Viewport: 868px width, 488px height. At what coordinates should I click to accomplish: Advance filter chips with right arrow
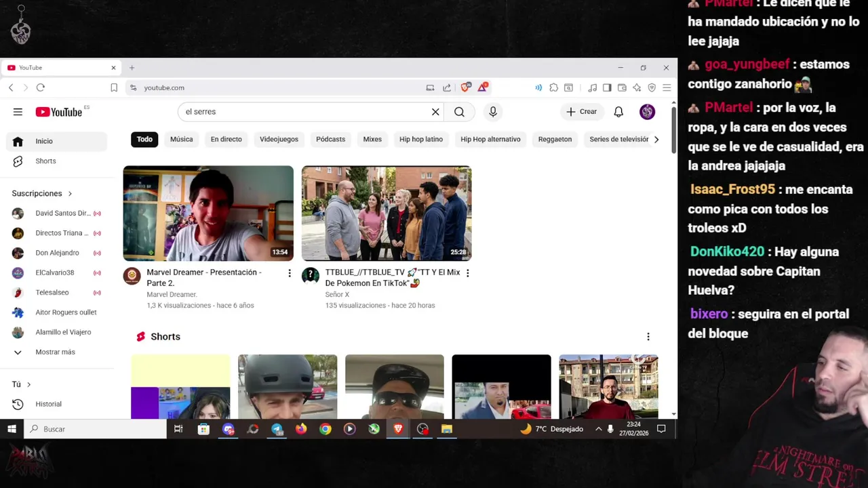[656, 140]
